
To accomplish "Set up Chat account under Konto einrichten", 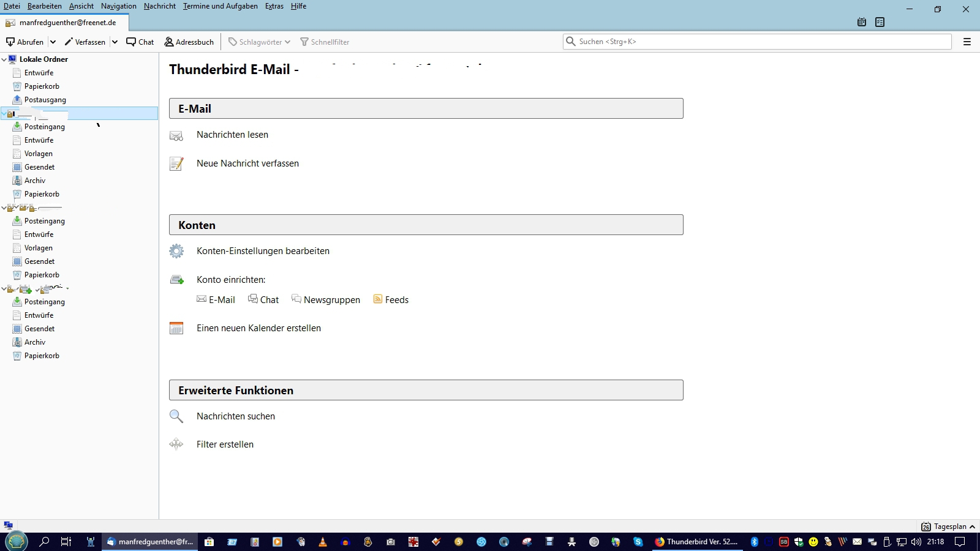I will [x=263, y=300].
